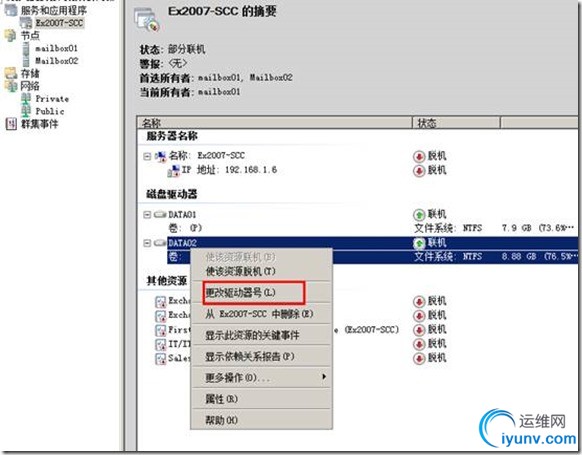Click DATA01 NTFS file system text

coord(448,228)
